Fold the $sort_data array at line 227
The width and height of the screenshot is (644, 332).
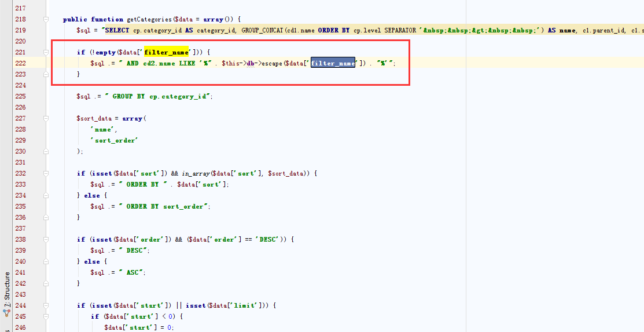point(46,118)
